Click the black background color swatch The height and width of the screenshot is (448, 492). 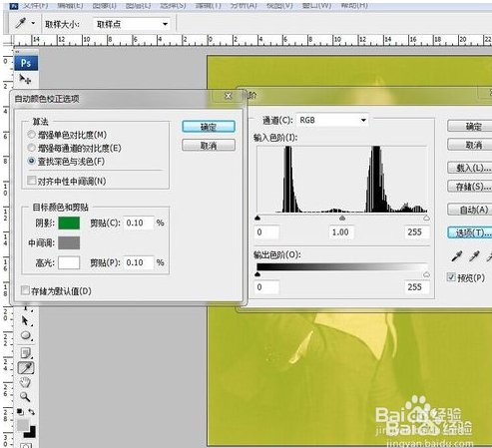pos(31,433)
